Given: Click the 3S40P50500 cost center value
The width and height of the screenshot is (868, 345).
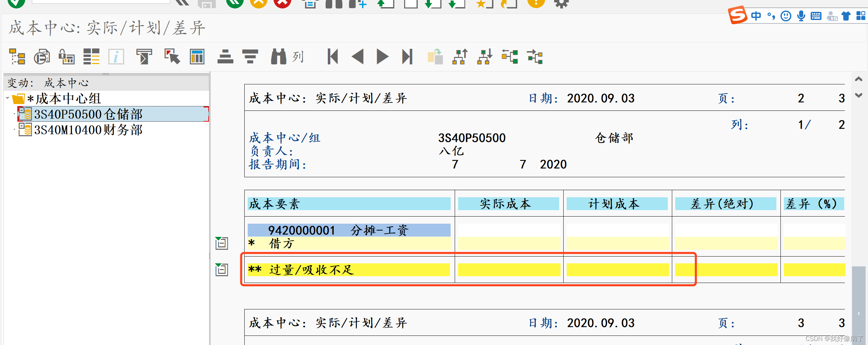Looking at the screenshot, I should click(x=472, y=138).
